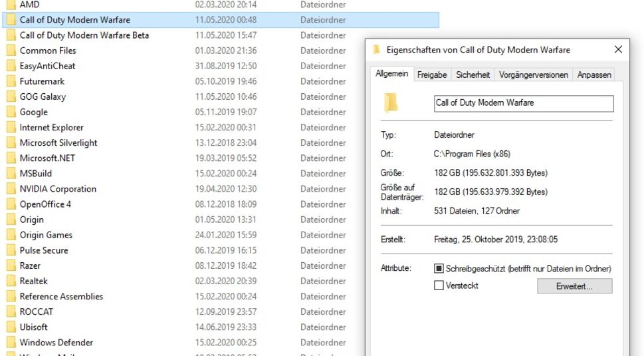Click the Erweitert... button
Viewport: 644px width, 356px height.
[574, 286]
